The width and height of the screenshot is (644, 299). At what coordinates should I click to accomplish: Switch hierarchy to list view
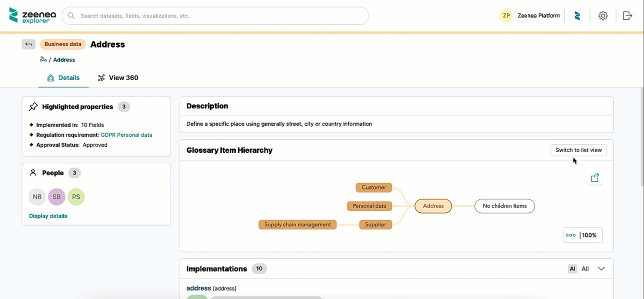click(578, 150)
